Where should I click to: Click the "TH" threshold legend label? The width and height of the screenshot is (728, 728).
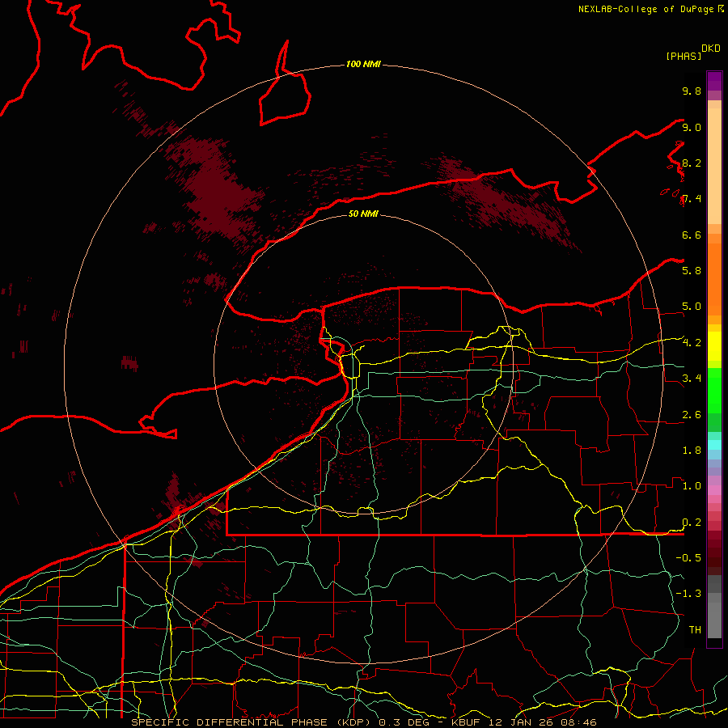pos(695,629)
